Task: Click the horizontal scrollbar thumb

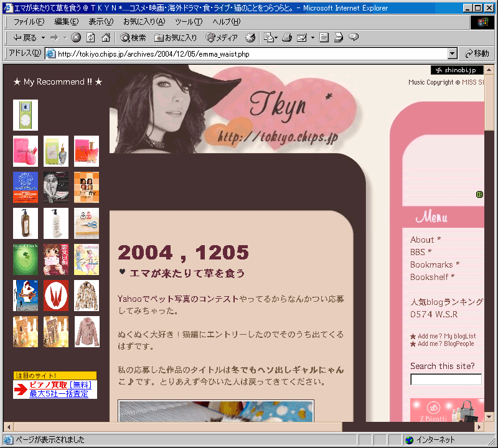Action: point(178,427)
